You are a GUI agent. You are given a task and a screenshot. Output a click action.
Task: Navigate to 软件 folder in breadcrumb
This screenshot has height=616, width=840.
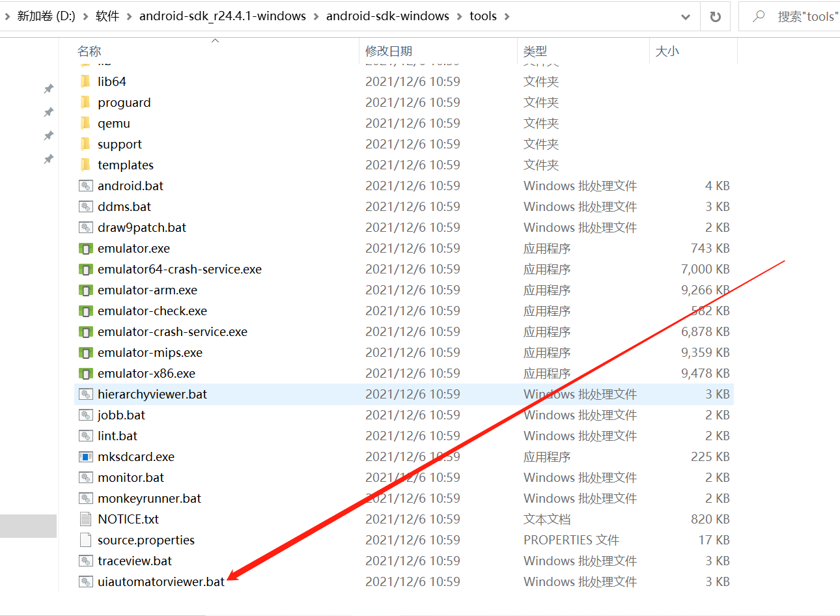[x=107, y=16]
